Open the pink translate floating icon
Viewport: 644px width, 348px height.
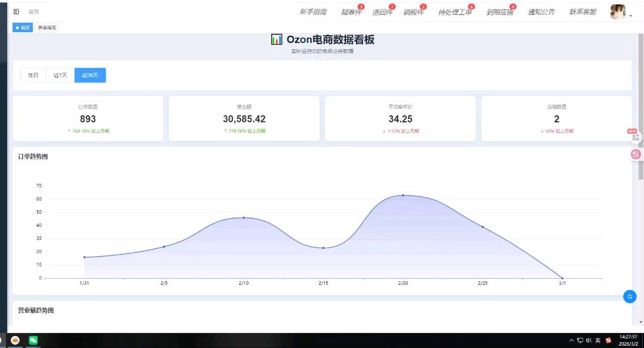tap(636, 154)
